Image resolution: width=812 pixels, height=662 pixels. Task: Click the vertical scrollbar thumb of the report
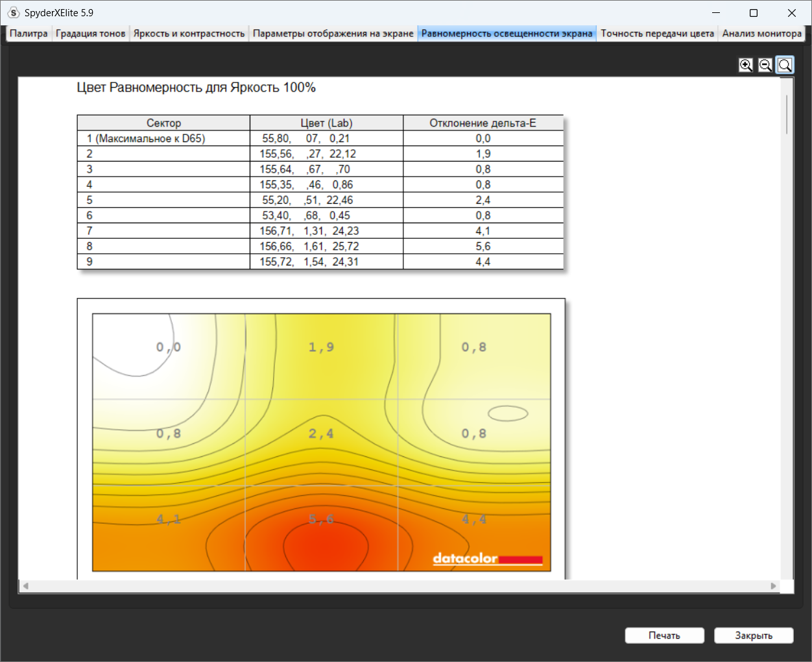pos(787,114)
